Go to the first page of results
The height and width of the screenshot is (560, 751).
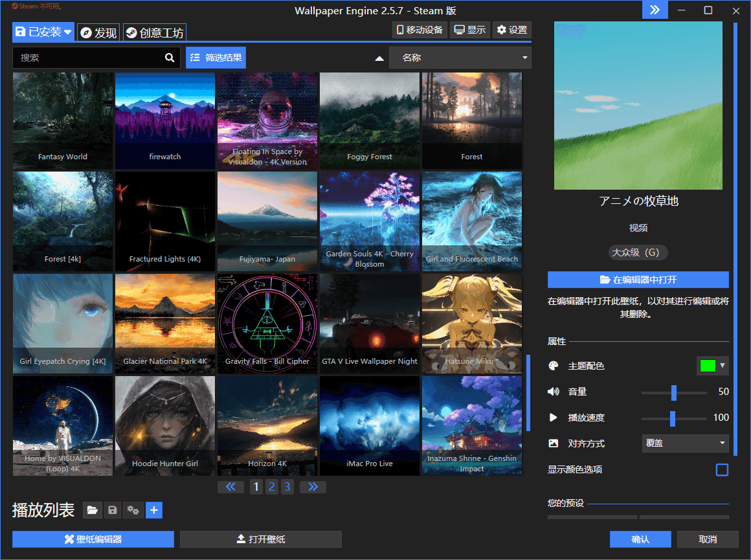(x=231, y=487)
